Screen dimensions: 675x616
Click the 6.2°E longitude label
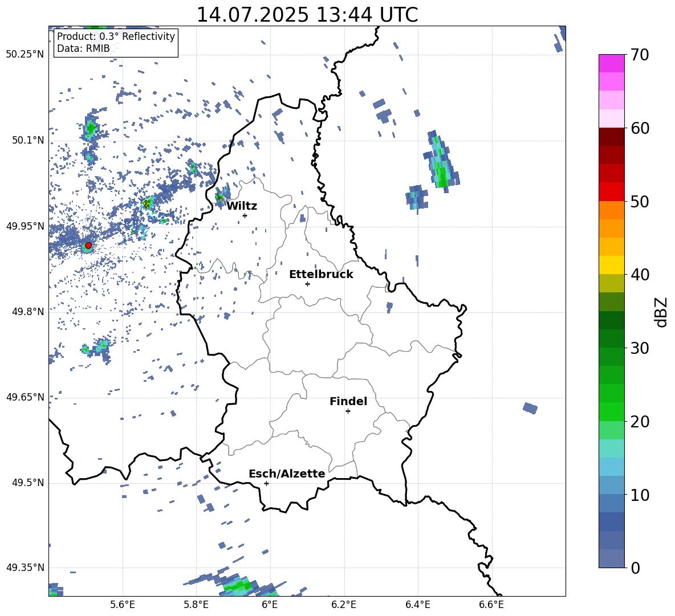(x=344, y=605)
